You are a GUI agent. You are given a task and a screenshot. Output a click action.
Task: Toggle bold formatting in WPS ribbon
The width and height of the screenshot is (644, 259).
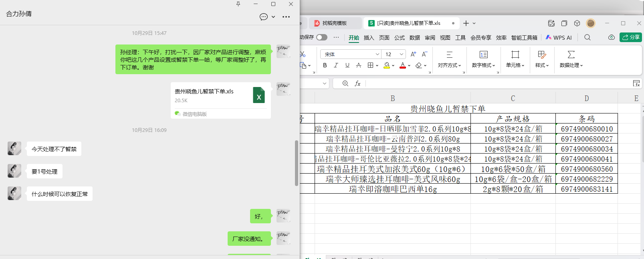(x=325, y=65)
